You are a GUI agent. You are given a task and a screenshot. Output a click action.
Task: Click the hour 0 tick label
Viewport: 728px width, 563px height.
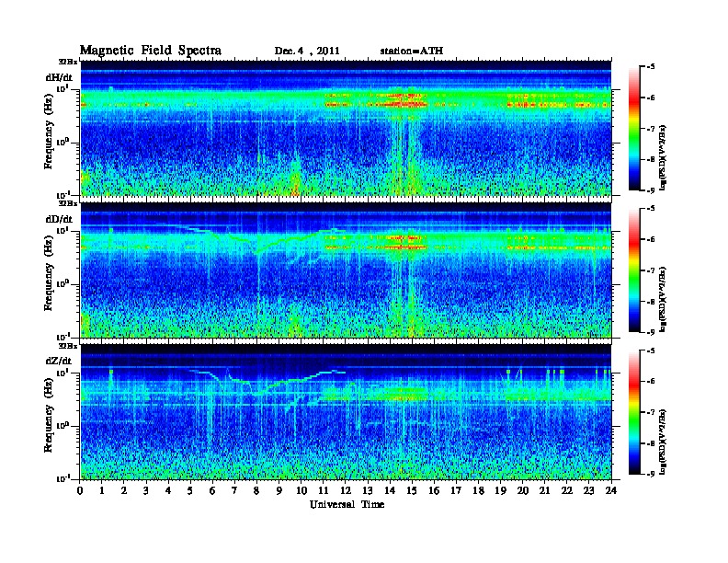click(80, 490)
